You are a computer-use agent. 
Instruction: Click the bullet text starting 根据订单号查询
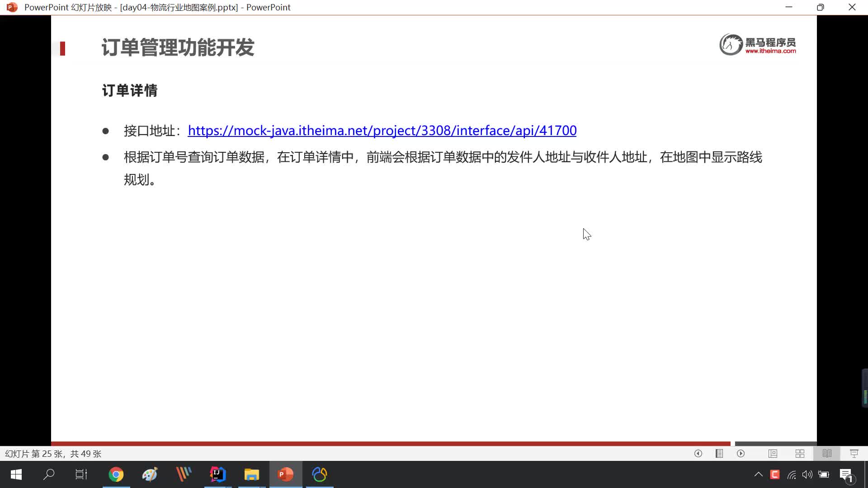443,168
